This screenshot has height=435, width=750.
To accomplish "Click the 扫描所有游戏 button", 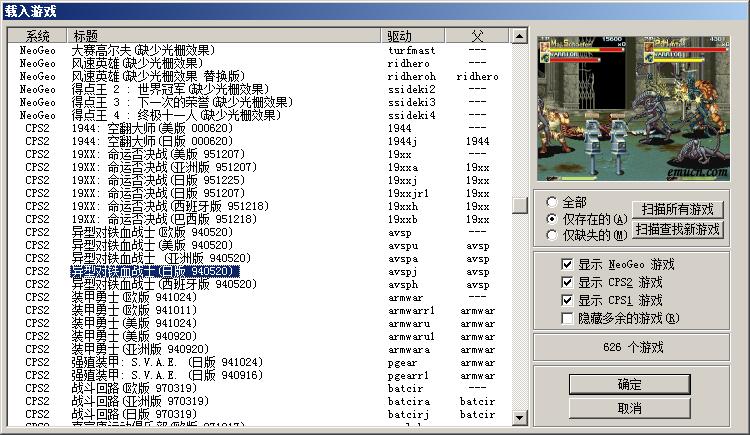I will (x=677, y=210).
